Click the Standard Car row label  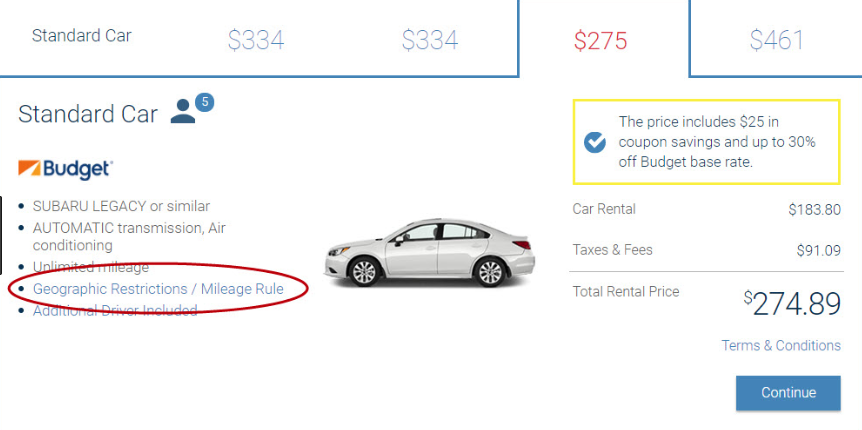click(81, 36)
